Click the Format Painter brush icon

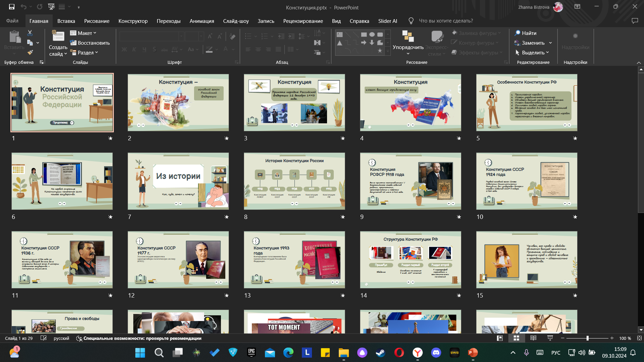(x=30, y=52)
